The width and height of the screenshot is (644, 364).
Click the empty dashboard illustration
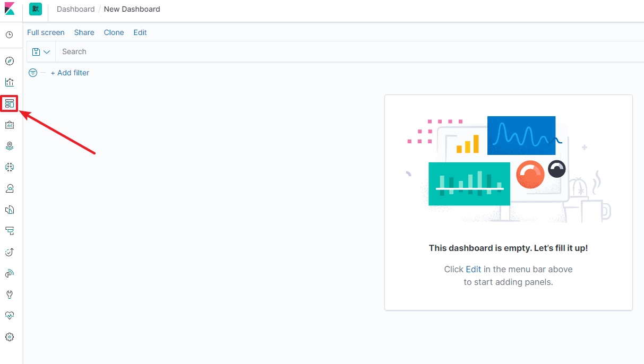[x=509, y=169]
